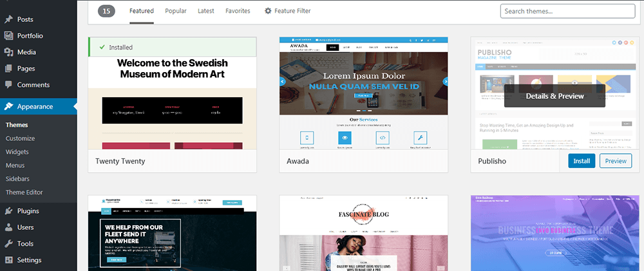Screen dimensions: 644x271
Task: Open the Widgets submenu link
Action: click(17, 152)
